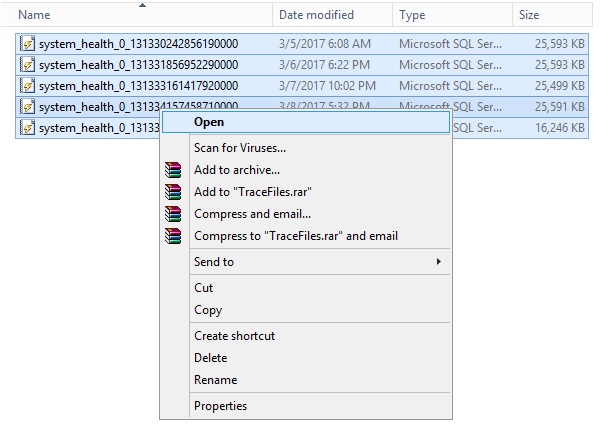Image resolution: width=613 pixels, height=424 pixels.
Task: Choose Create shortcut option
Action: pos(234,336)
